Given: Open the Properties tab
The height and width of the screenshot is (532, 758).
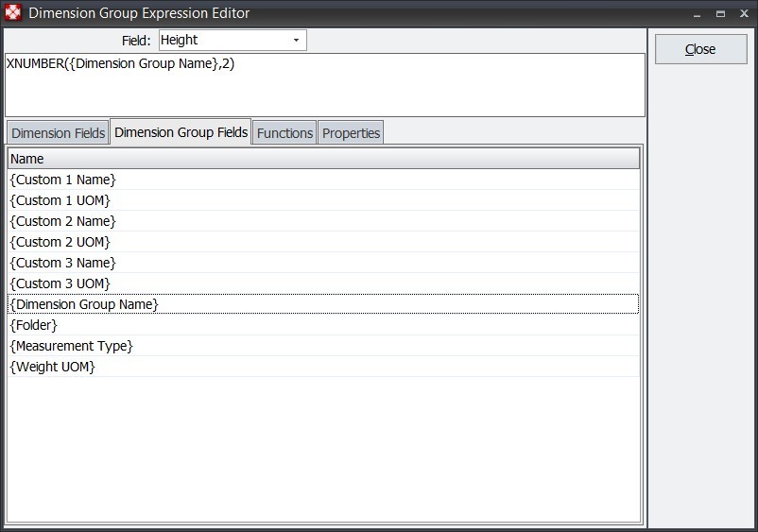Looking at the screenshot, I should click(351, 133).
